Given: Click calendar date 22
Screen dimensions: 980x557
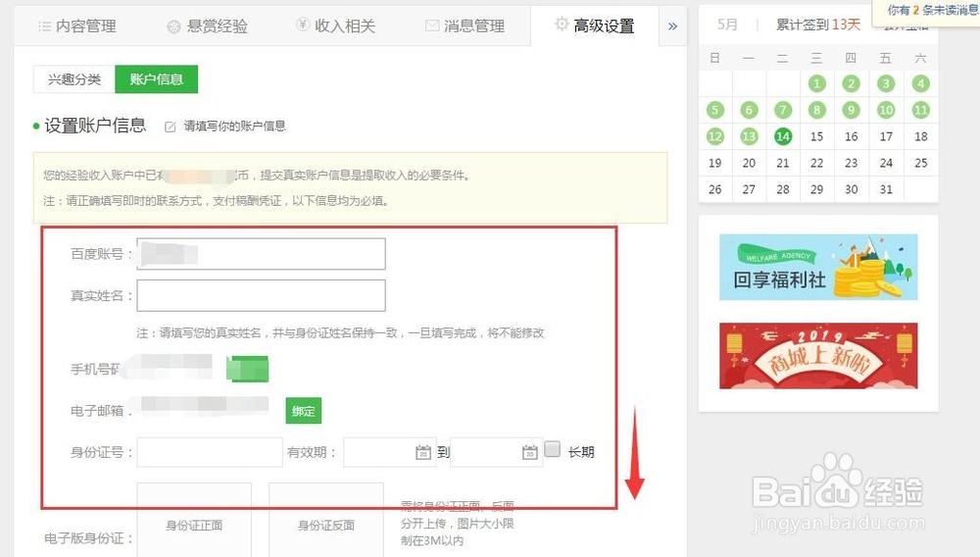Looking at the screenshot, I should (x=816, y=163).
